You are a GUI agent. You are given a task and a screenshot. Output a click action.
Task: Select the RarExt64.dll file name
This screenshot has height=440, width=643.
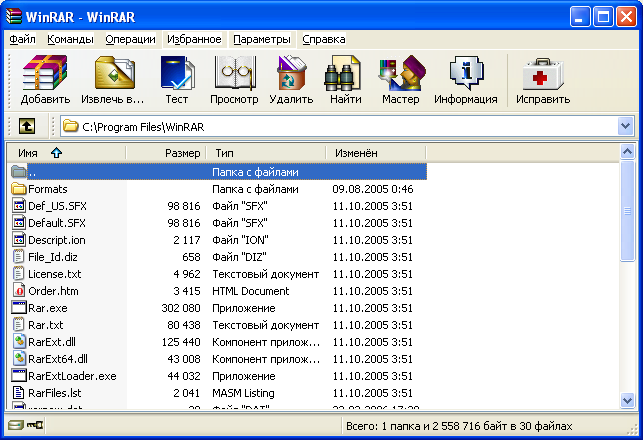[58, 359]
